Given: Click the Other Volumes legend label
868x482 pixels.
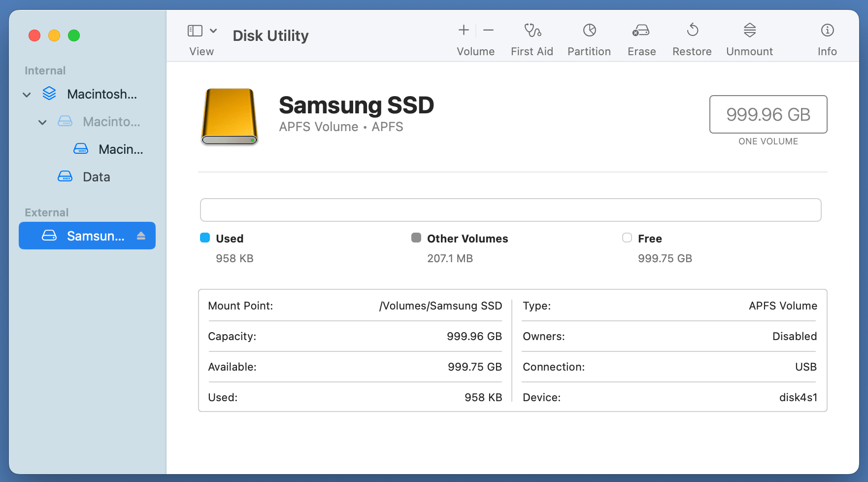Looking at the screenshot, I should coord(467,239).
